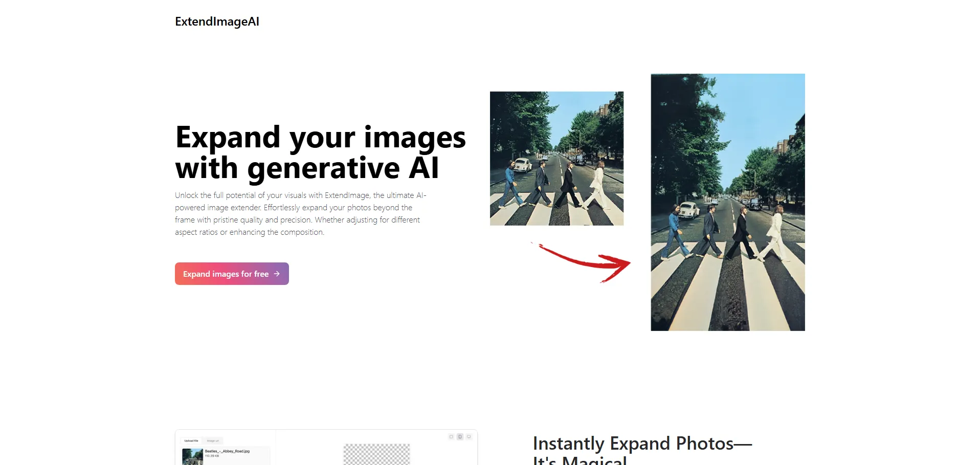The image size is (980, 465).
Task: Click the ExtendImageAI logo
Action: [x=217, y=21]
